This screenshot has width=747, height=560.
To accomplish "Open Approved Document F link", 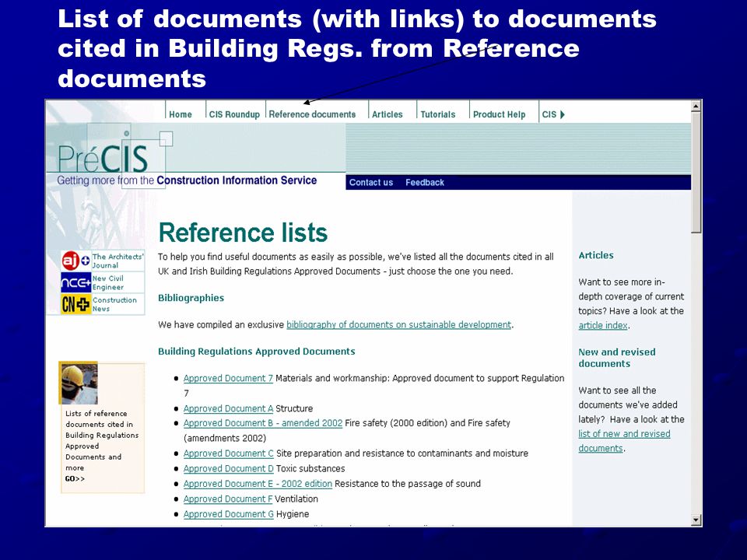I will [228, 499].
